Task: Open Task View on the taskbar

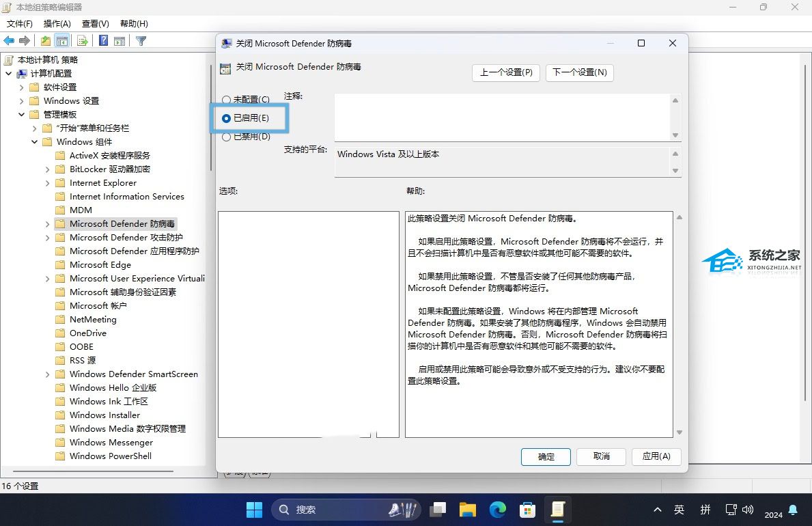Action: point(438,510)
